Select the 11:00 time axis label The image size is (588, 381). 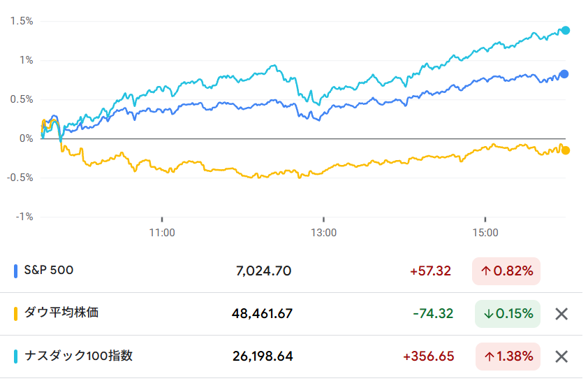162,231
